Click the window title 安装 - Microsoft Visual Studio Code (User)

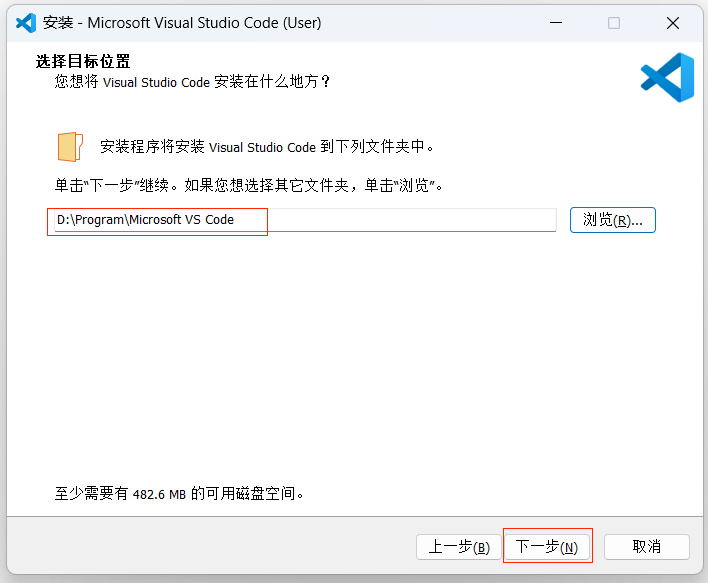182,23
